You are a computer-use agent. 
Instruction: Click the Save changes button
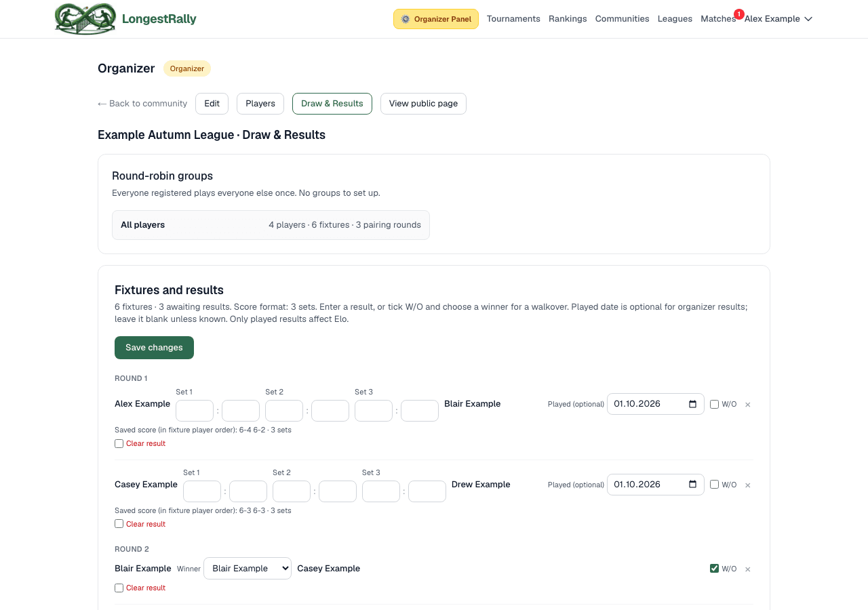(x=154, y=348)
